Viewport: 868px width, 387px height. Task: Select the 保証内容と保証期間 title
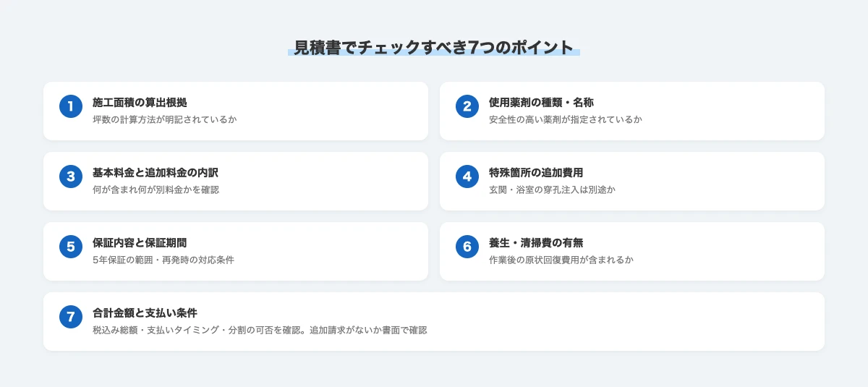tap(140, 243)
